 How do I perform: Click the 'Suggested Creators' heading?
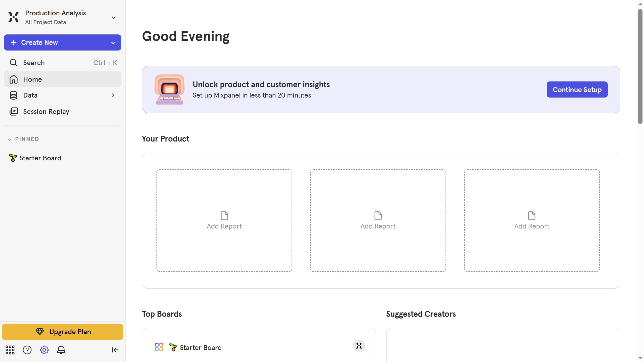click(x=421, y=314)
